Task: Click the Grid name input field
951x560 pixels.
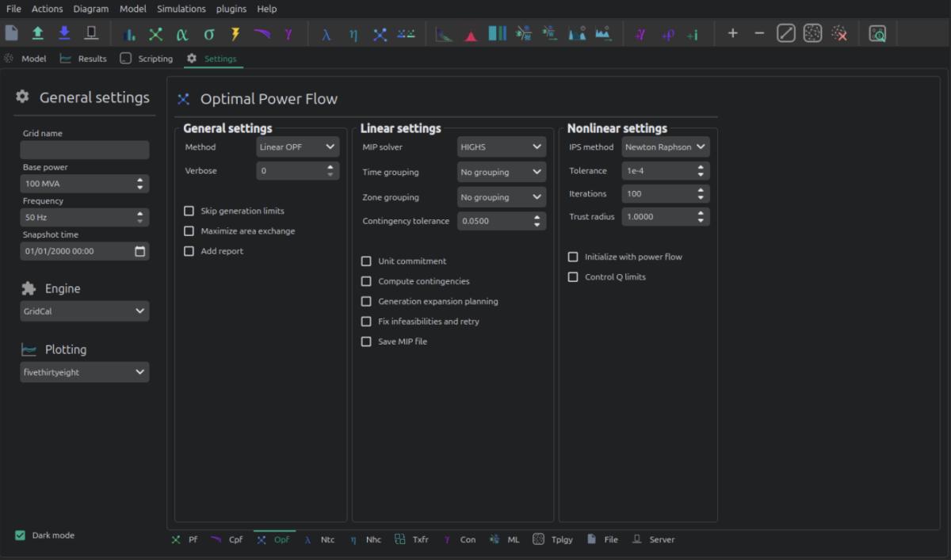Action: tap(85, 150)
